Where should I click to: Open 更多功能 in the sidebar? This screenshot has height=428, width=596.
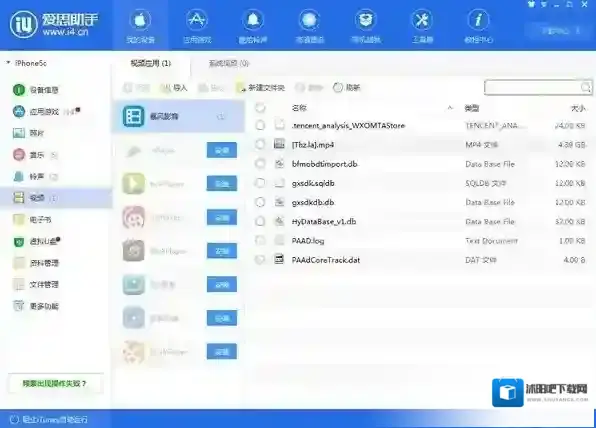coord(36,306)
